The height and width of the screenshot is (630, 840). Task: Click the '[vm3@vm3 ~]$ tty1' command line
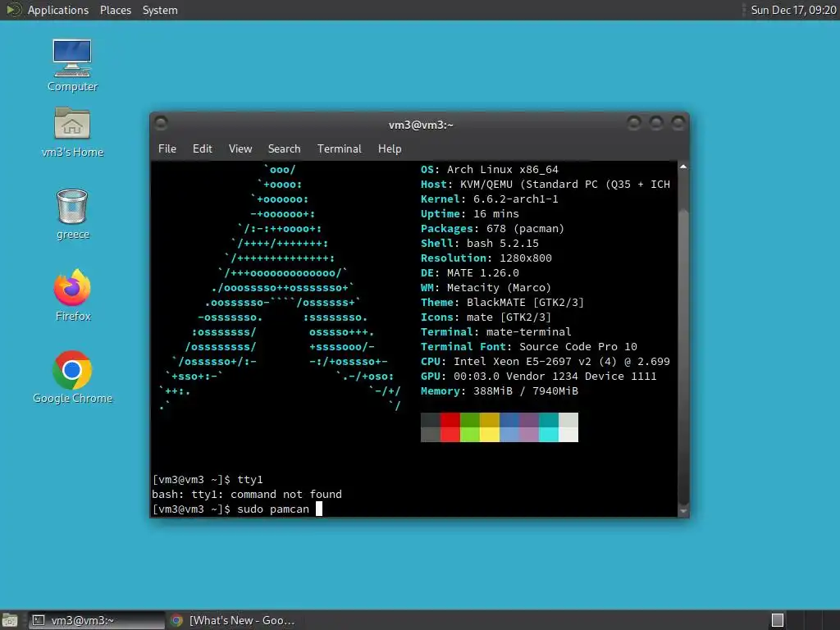[x=208, y=479]
